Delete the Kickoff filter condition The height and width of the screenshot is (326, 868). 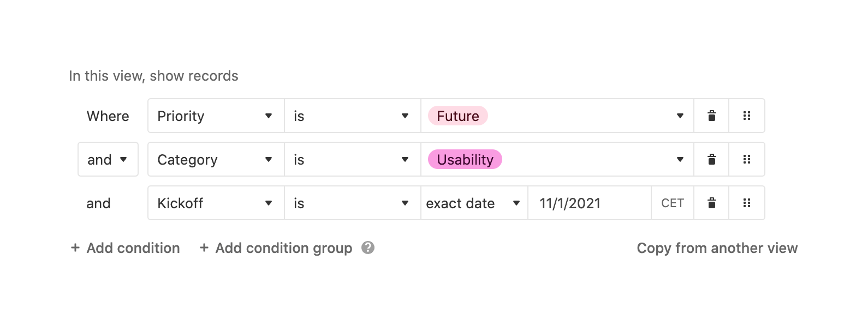[x=711, y=203]
